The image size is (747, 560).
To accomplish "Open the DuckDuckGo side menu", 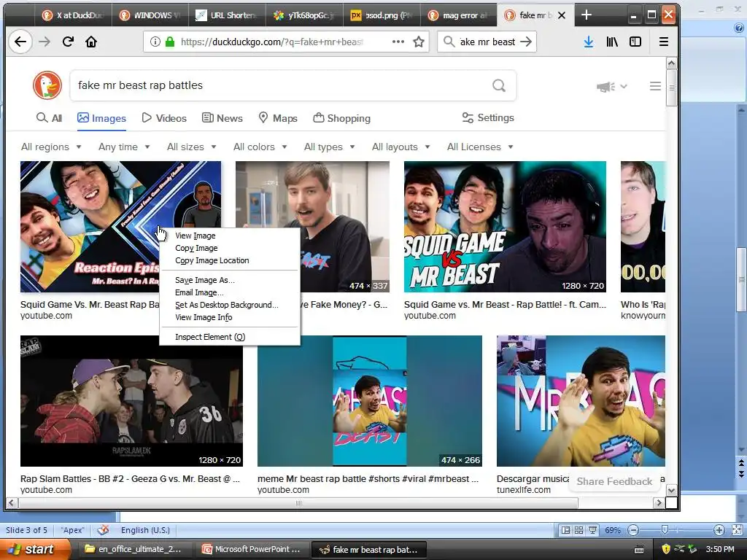I will click(655, 86).
